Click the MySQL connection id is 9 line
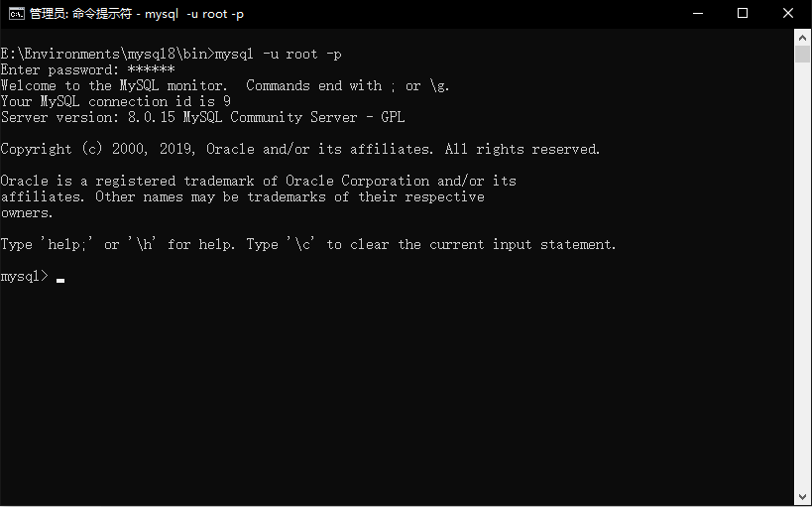The width and height of the screenshot is (812, 507). 115,101
